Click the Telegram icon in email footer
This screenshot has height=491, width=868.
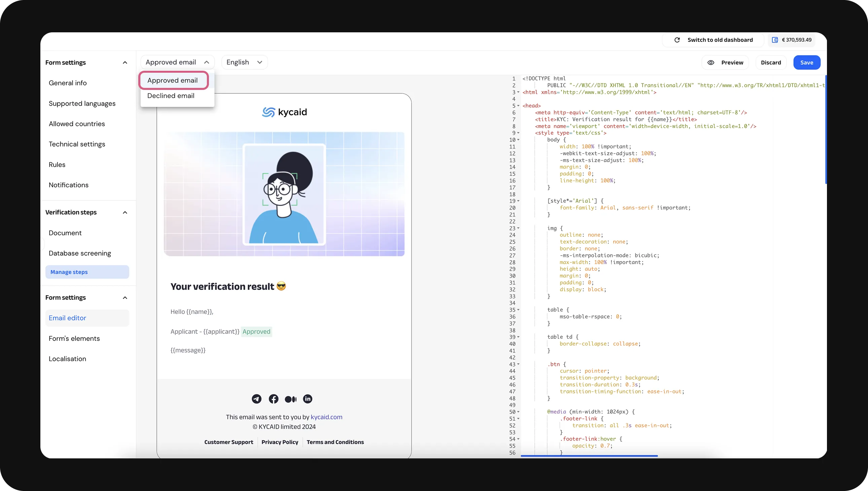click(x=256, y=399)
